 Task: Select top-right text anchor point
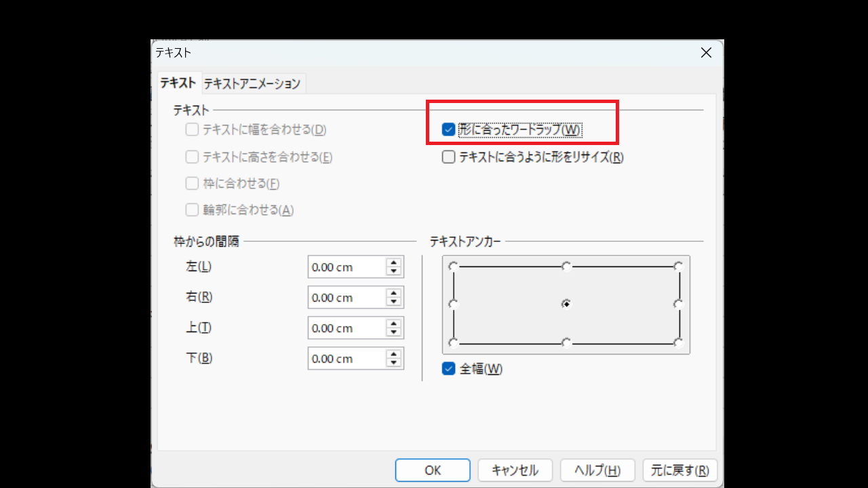coord(679,266)
